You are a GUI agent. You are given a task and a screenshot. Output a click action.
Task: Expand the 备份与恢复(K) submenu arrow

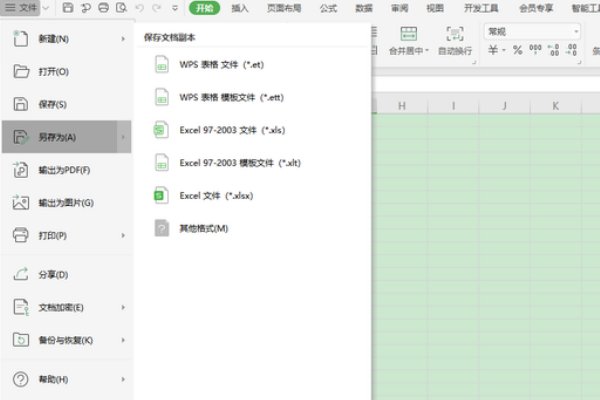[123, 340]
